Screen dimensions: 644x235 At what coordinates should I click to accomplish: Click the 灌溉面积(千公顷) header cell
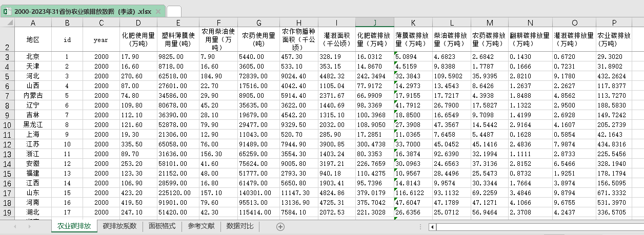(337, 39)
